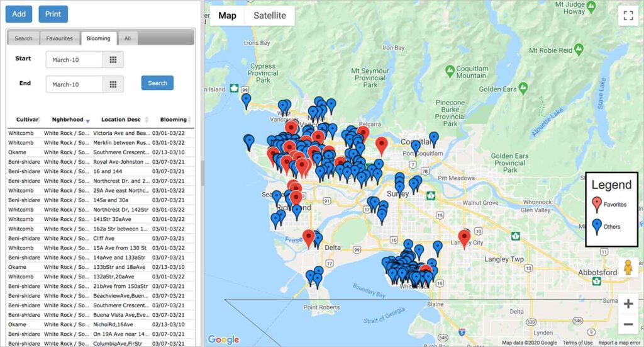Screen dimensions: 644x347
Task: Switch map to standard Map view
Action: click(x=227, y=16)
